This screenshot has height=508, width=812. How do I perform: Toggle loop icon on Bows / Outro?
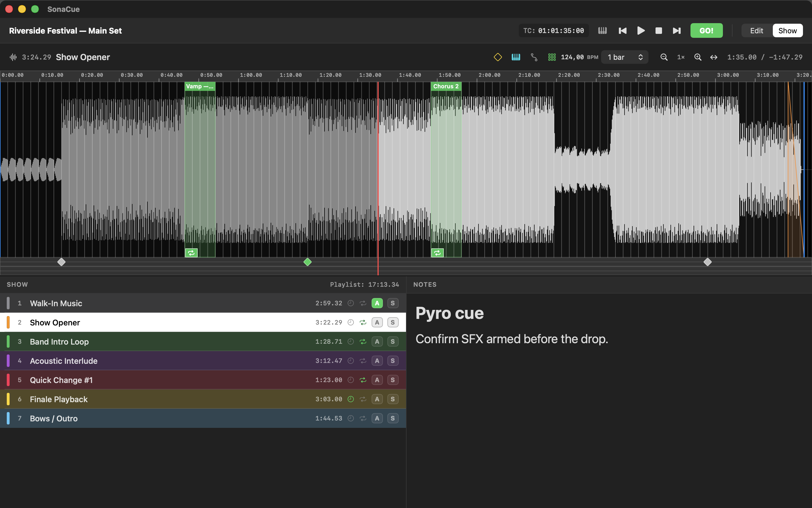pyautogui.click(x=363, y=418)
